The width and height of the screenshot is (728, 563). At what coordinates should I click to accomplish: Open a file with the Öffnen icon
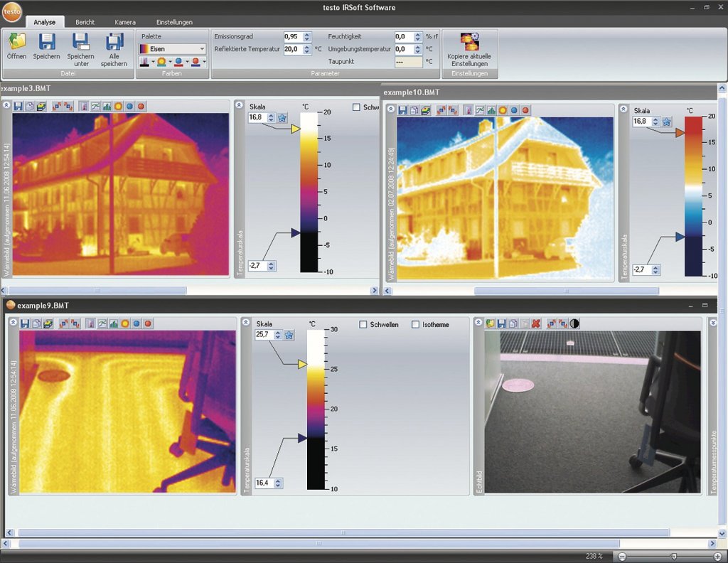(x=17, y=41)
